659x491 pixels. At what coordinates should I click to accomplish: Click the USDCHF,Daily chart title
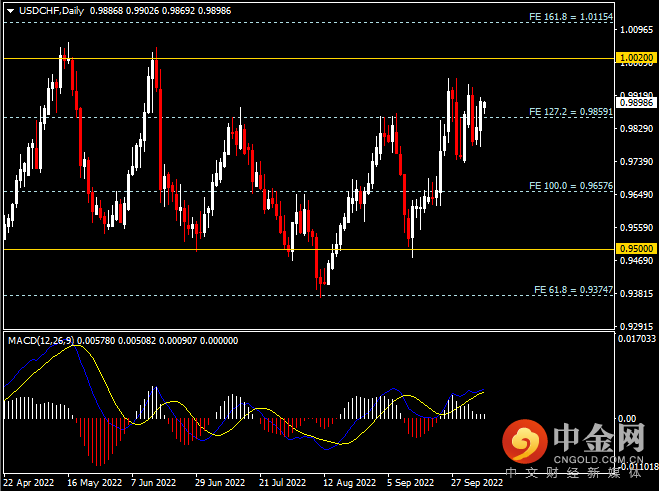tap(51, 11)
